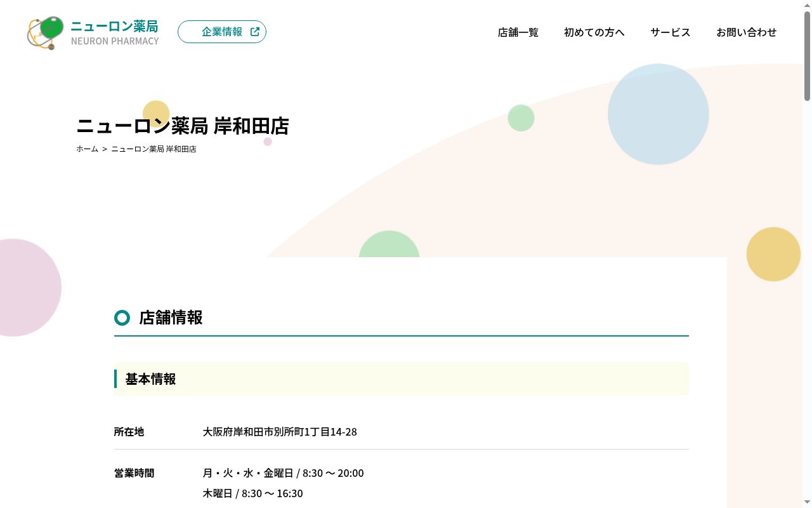This screenshot has height=508, width=812.
Task: Click the NEURON PHARMACY subtitle text
Action: [115, 41]
